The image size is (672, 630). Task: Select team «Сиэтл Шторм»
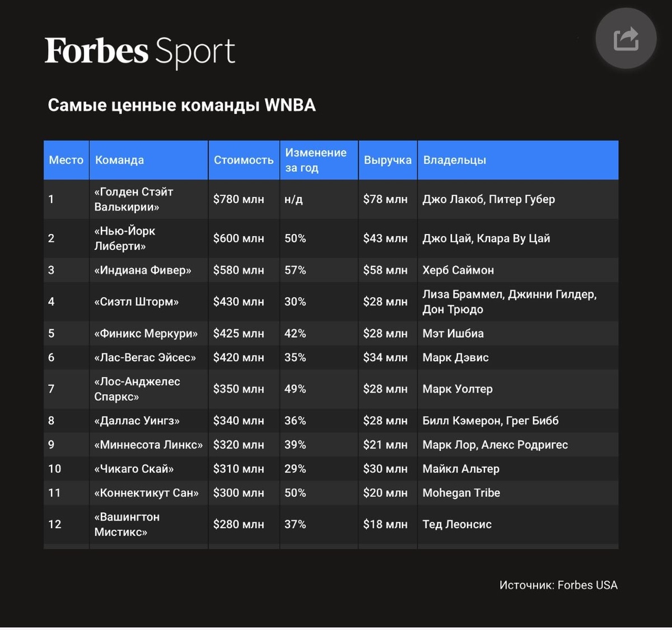pyautogui.click(x=137, y=302)
